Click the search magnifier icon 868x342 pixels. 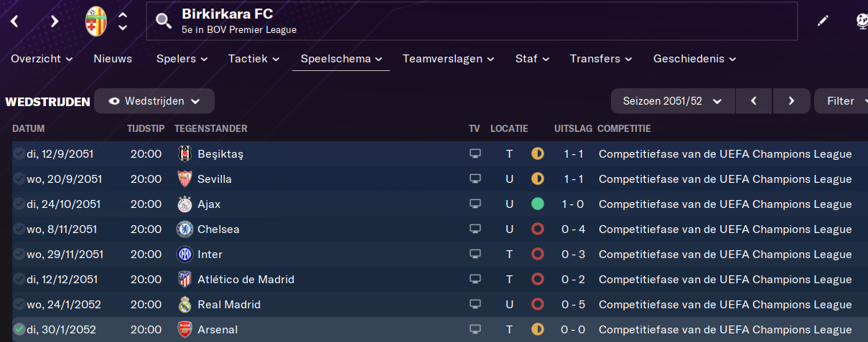(x=164, y=21)
